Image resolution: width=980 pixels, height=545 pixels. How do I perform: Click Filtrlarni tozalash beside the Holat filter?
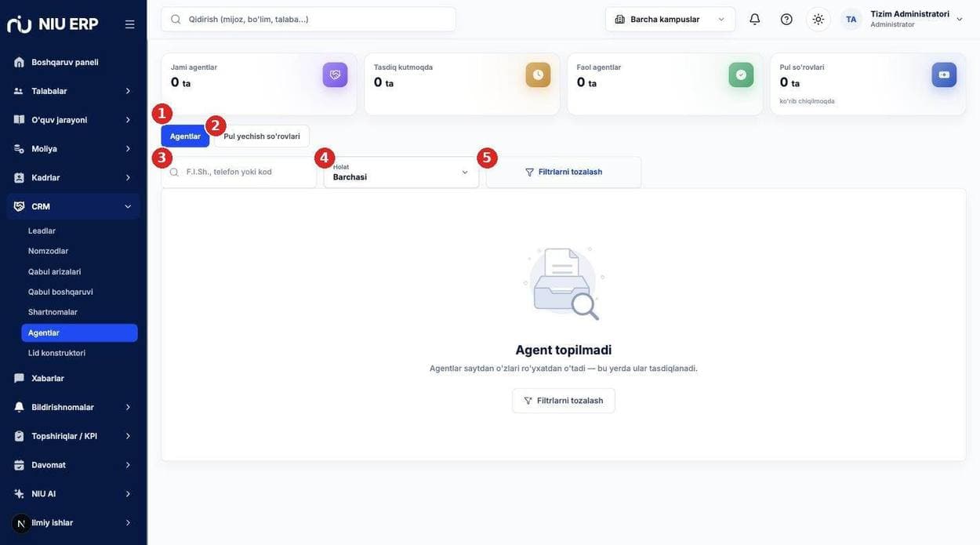click(564, 173)
